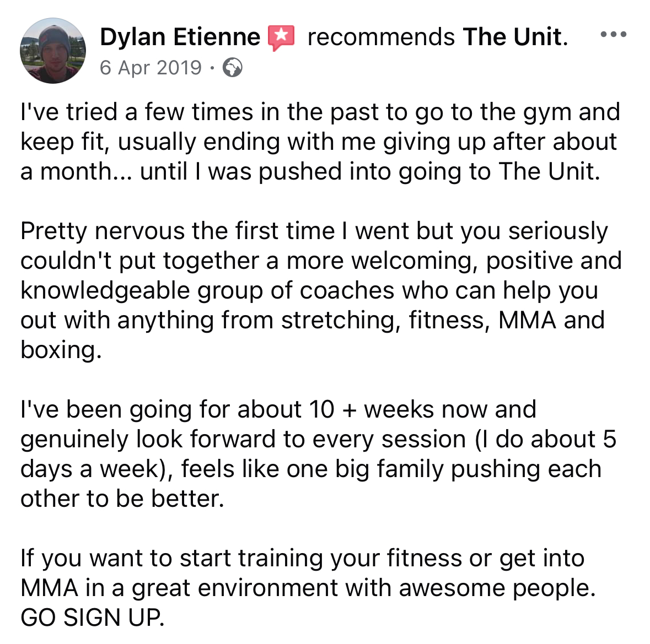The width and height of the screenshot is (650, 644).
Task: Click the line starting "I've tried a few times"
Action: 320,112
